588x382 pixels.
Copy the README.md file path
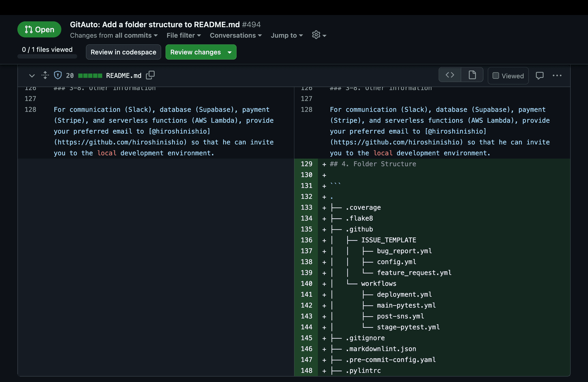(x=150, y=75)
